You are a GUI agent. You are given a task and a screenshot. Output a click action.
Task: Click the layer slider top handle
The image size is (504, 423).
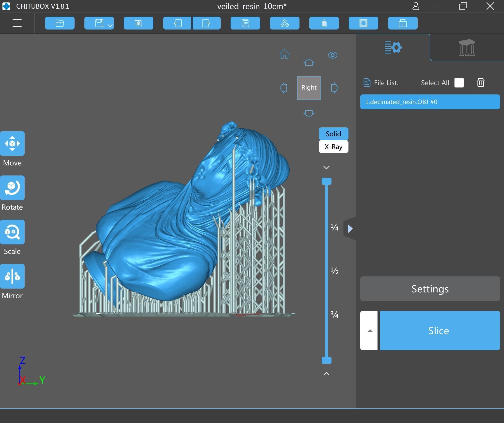click(326, 181)
